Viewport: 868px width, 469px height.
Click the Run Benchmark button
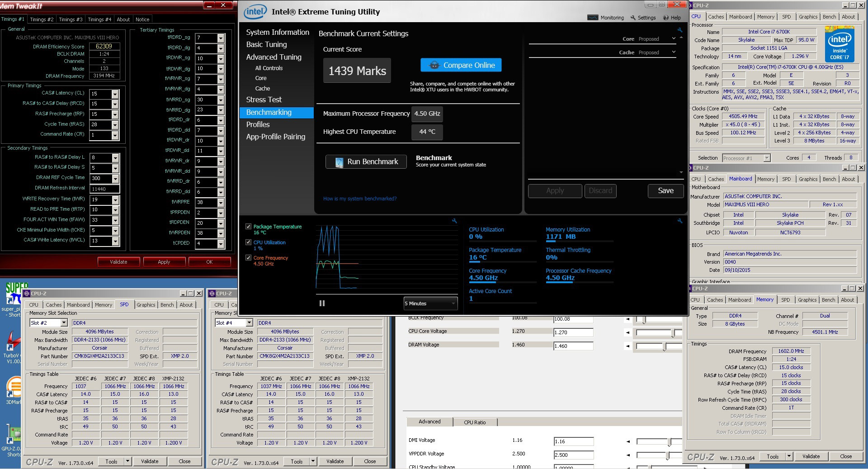(x=366, y=162)
